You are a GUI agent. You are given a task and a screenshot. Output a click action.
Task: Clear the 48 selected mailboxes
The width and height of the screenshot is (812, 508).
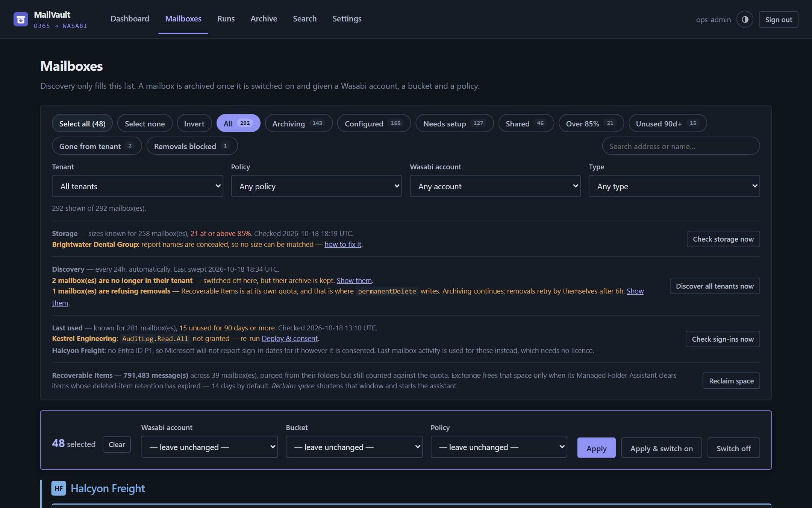pyautogui.click(x=117, y=444)
